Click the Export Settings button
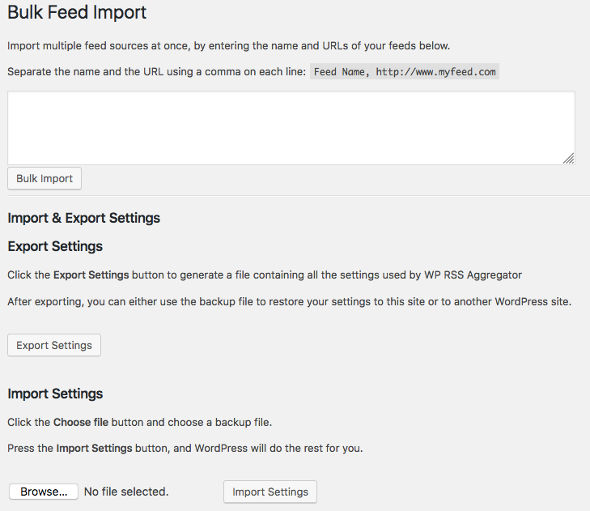This screenshot has width=590, height=511. (x=54, y=345)
